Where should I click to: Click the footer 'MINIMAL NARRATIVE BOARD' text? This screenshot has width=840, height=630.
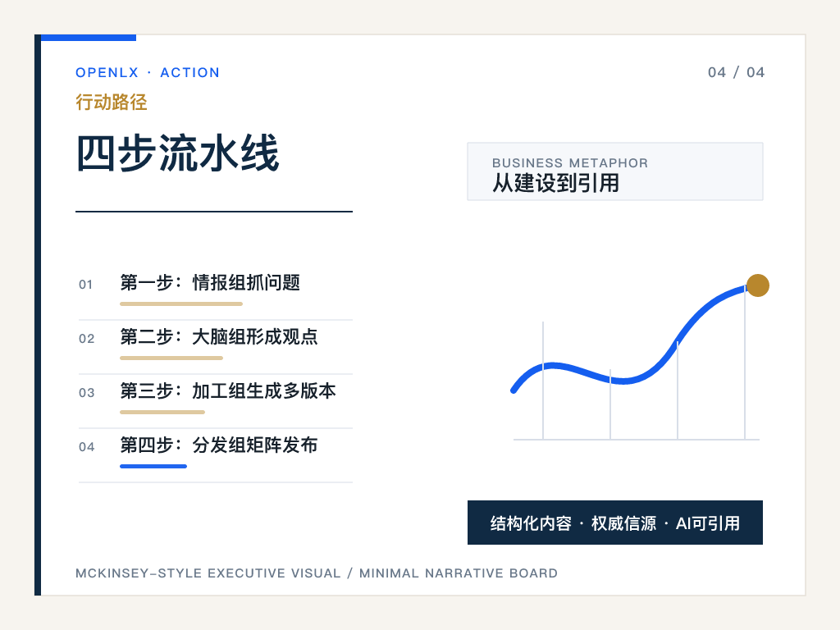(459, 573)
